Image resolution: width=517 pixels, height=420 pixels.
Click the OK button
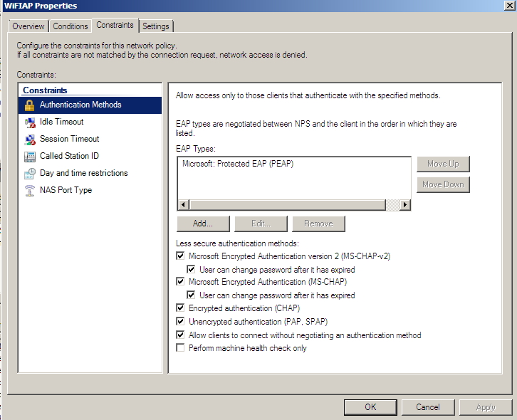coord(370,407)
